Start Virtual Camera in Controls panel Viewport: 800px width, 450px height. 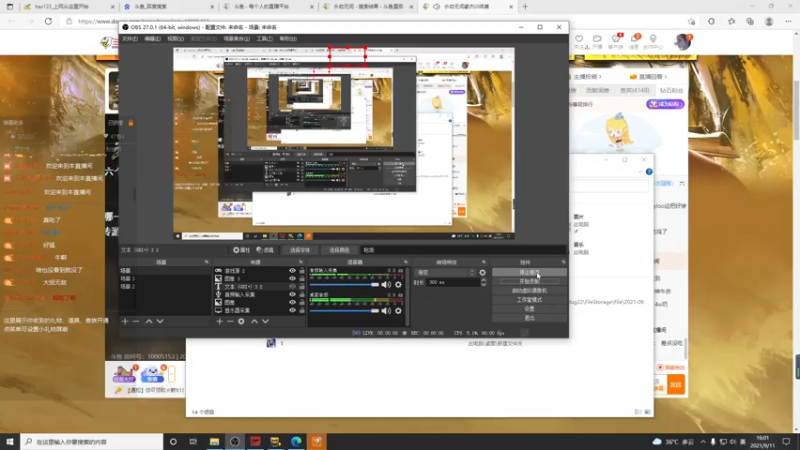click(529, 291)
